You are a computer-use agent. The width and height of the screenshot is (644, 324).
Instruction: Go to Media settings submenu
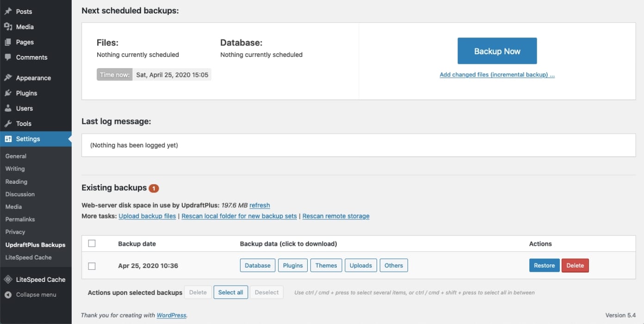pyautogui.click(x=13, y=207)
